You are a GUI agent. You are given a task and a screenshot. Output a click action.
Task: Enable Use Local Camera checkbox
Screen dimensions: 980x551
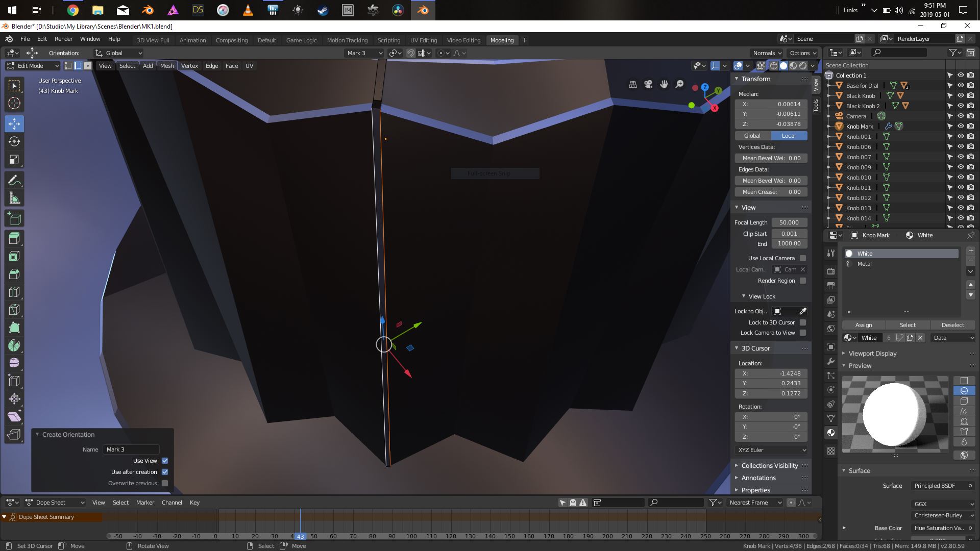coord(803,258)
